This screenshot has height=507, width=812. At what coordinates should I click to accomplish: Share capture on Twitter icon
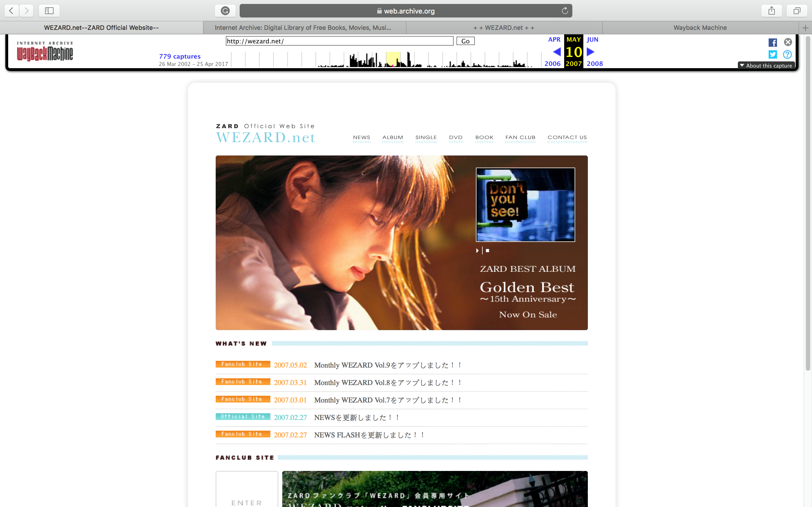(773, 54)
